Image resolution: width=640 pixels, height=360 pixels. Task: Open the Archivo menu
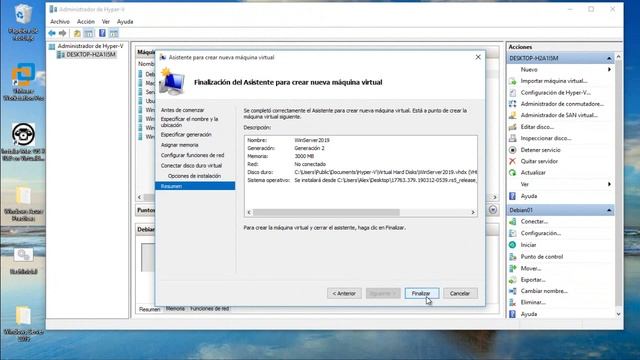pos(60,22)
